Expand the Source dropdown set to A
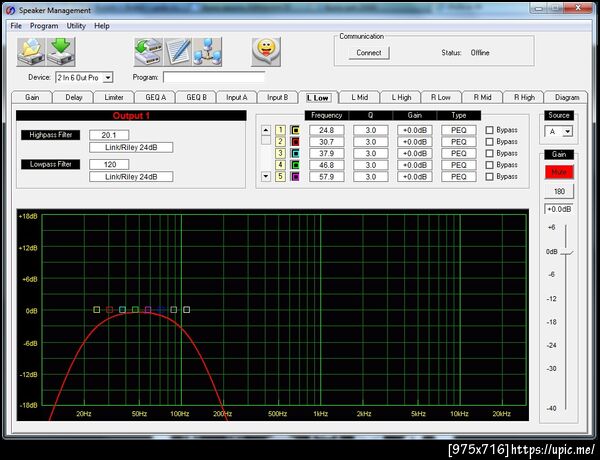 566,131
